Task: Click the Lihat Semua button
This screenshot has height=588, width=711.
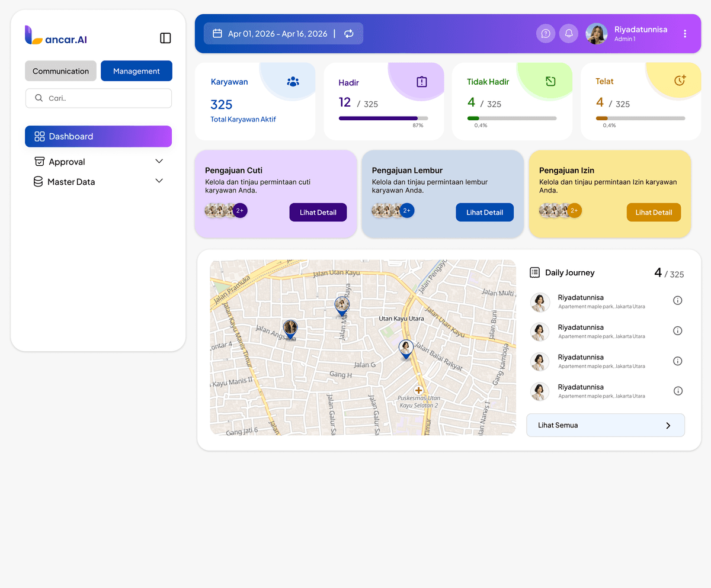Action: click(606, 425)
